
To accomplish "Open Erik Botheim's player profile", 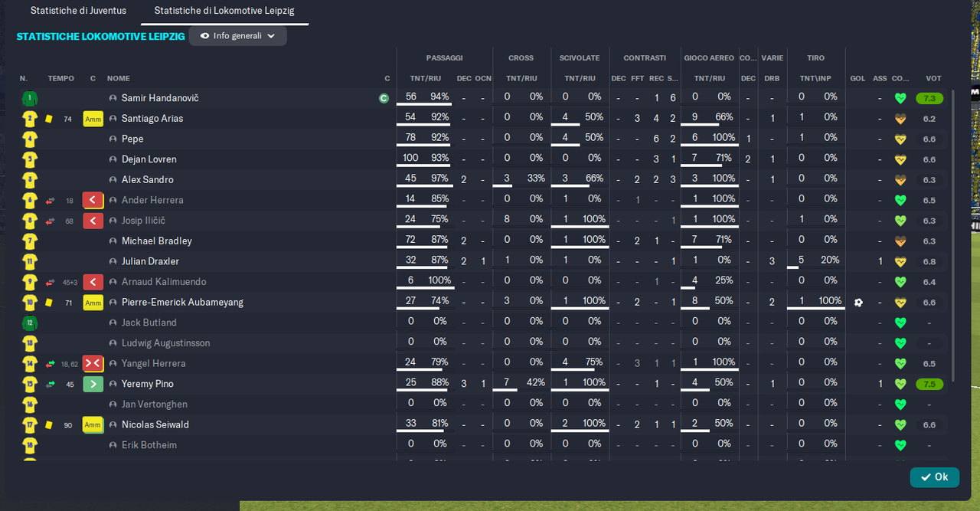I will pyautogui.click(x=149, y=445).
